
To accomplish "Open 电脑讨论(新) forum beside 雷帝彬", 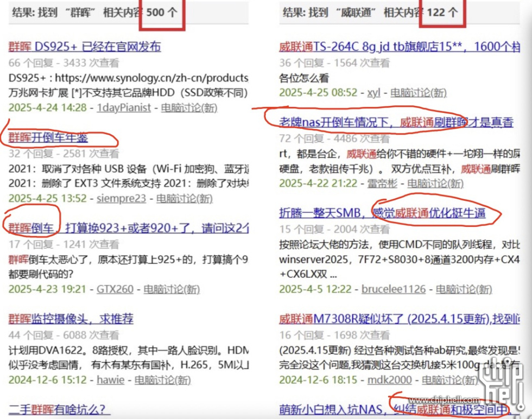I will point(435,183).
